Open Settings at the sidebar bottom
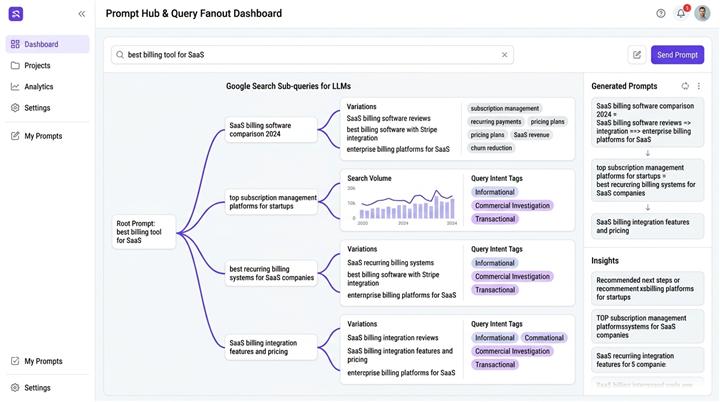The height and width of the screenshot is (402, 720). click(x=47, y=388)
